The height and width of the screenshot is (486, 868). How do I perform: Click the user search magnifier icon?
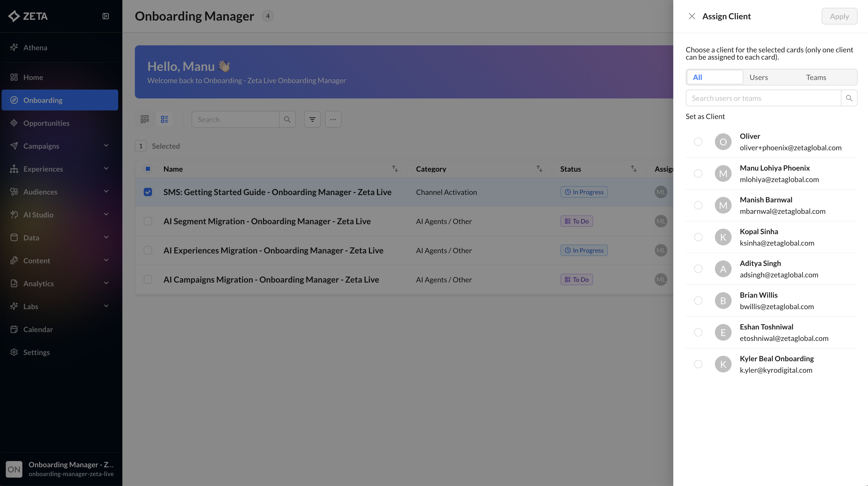tap(849, 98)
